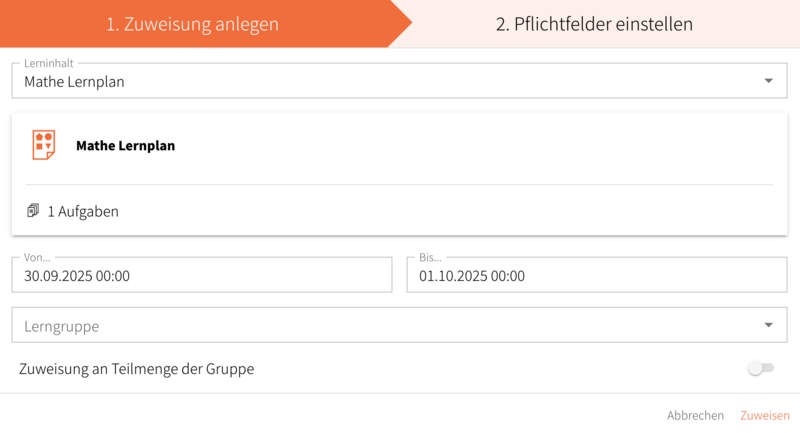Click the Lerngruppe selection field

(380, 326)
